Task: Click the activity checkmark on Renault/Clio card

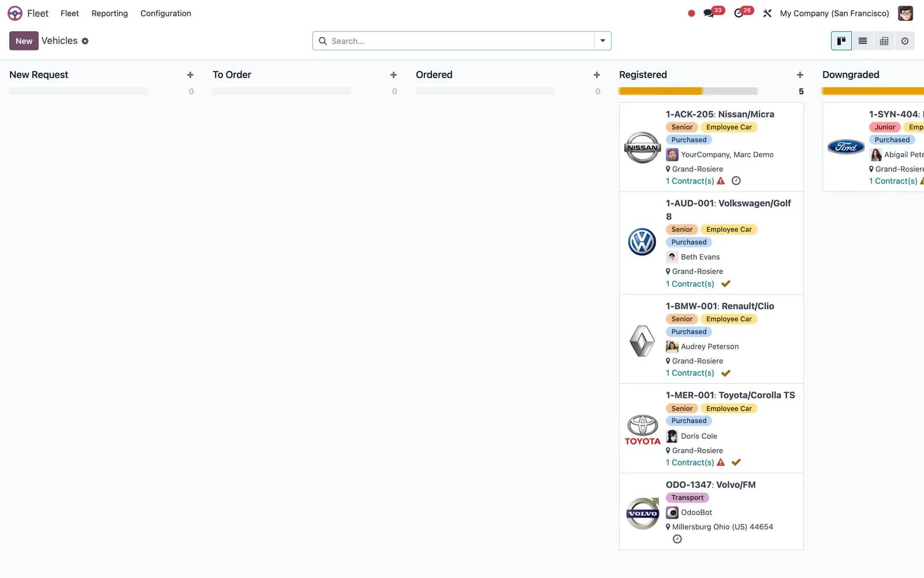Action: 726,373
